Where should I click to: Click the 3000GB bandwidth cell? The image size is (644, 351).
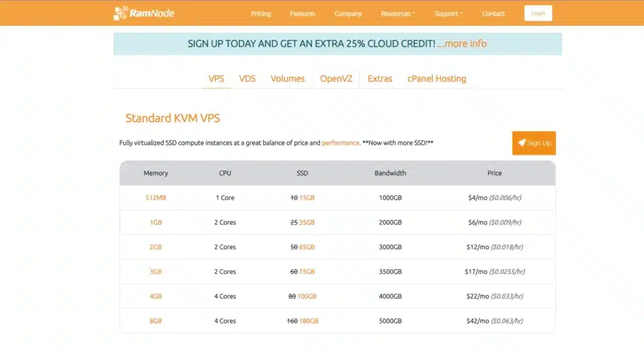coord(390,247)
